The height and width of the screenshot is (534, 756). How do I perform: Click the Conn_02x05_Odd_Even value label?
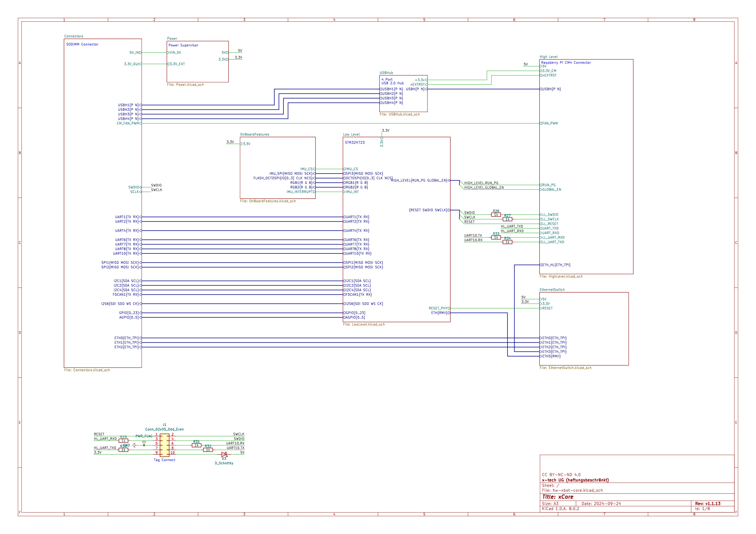pyautogui.click(x=165, y=429)
